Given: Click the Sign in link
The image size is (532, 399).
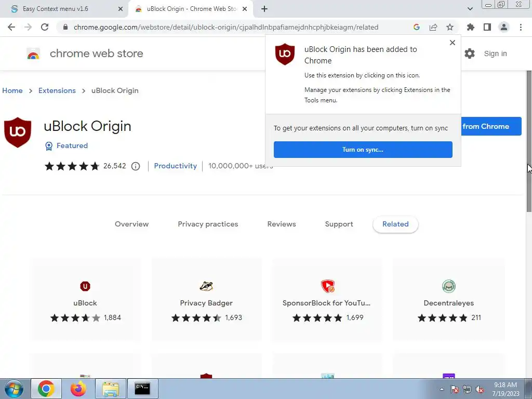Looking at the screenshot, I should coord(495,54).
